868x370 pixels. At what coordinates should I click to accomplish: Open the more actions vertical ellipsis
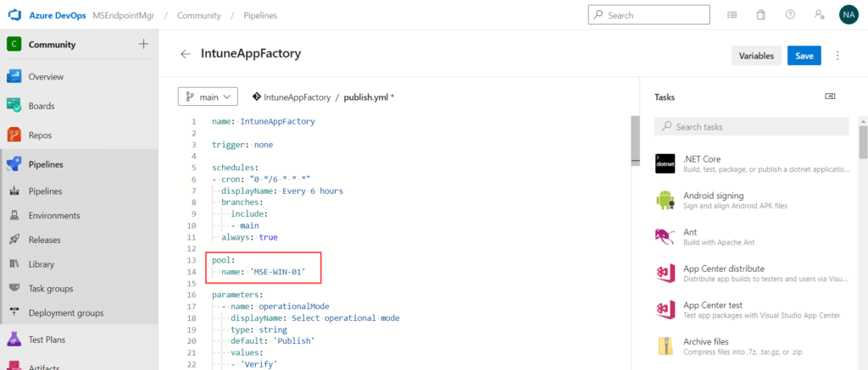837,55
